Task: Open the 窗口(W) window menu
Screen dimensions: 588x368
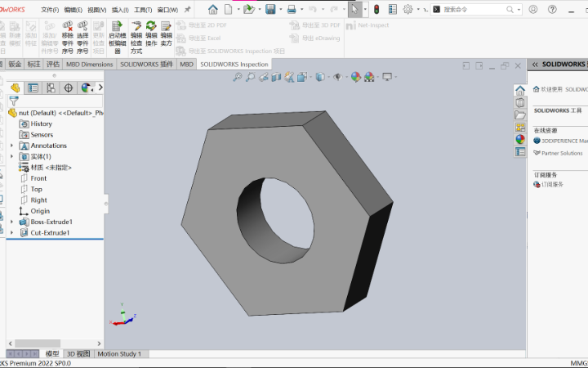Action: [x=167, y=10]
